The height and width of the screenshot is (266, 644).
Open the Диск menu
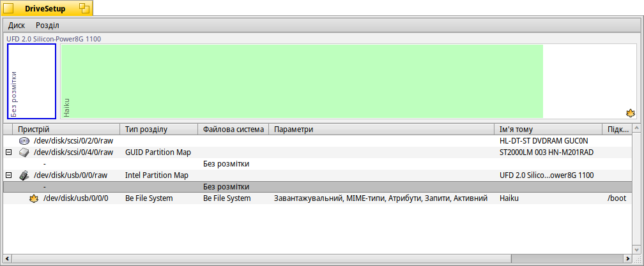pos(17,26)
